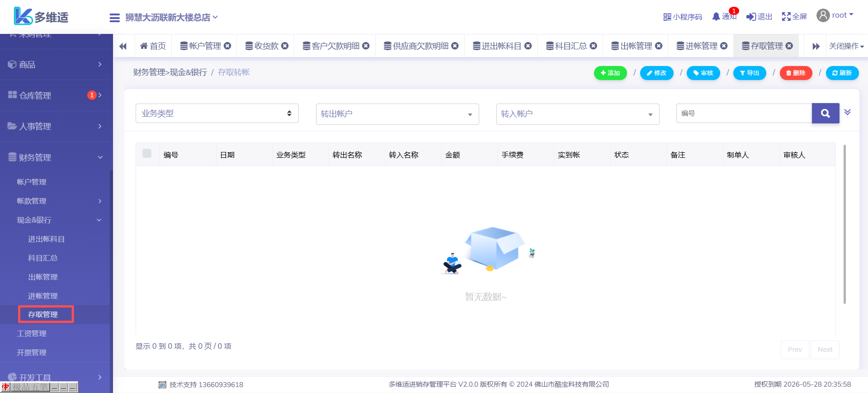This screenshot has width=868, height=393.
Task: Click the red 删除 button
Action: 796,73
